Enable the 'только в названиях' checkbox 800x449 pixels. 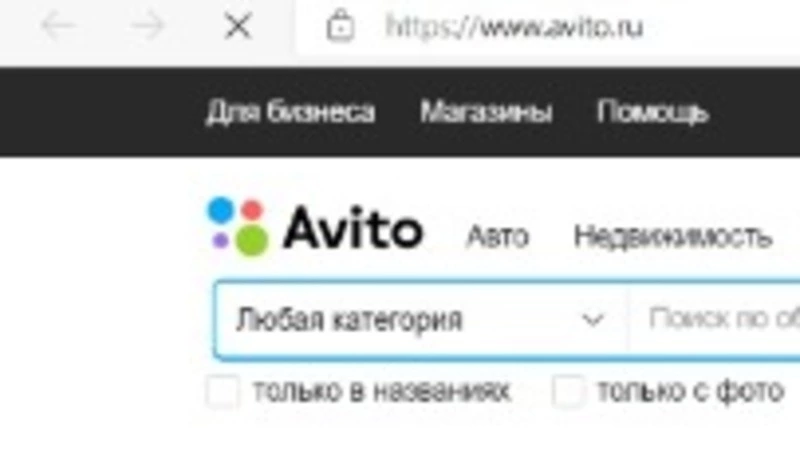tap(222, 391)
